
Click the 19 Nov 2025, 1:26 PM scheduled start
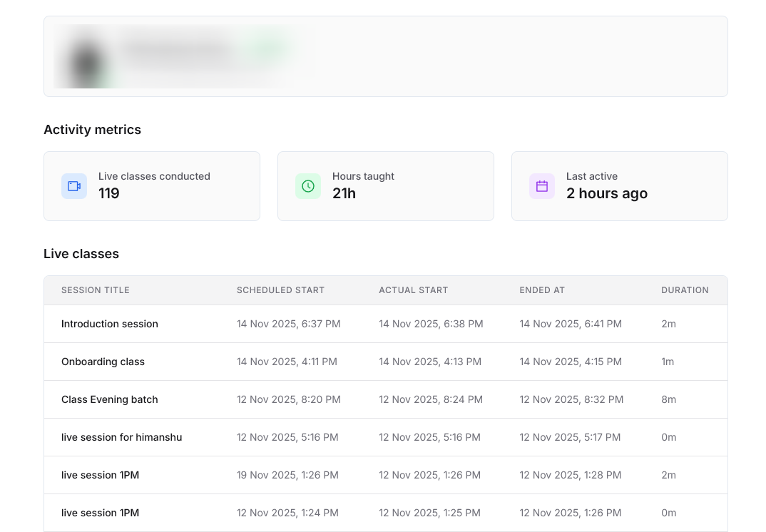pos(287,475)
